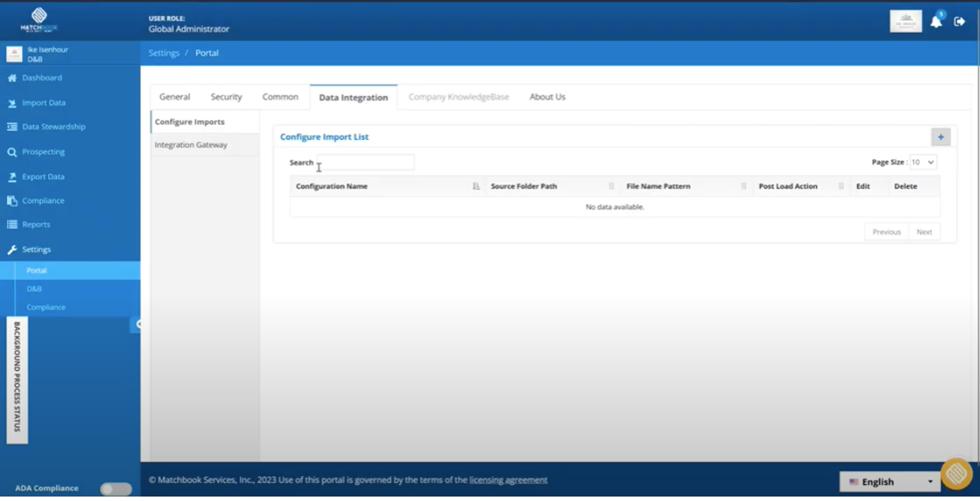Click the Export Data sidebar icon

[12, 177]
